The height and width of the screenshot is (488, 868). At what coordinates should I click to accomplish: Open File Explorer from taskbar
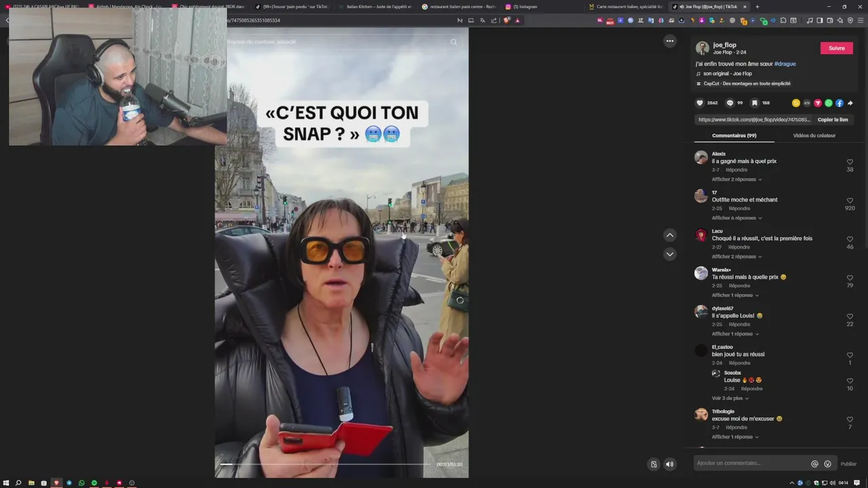point(31,483)
